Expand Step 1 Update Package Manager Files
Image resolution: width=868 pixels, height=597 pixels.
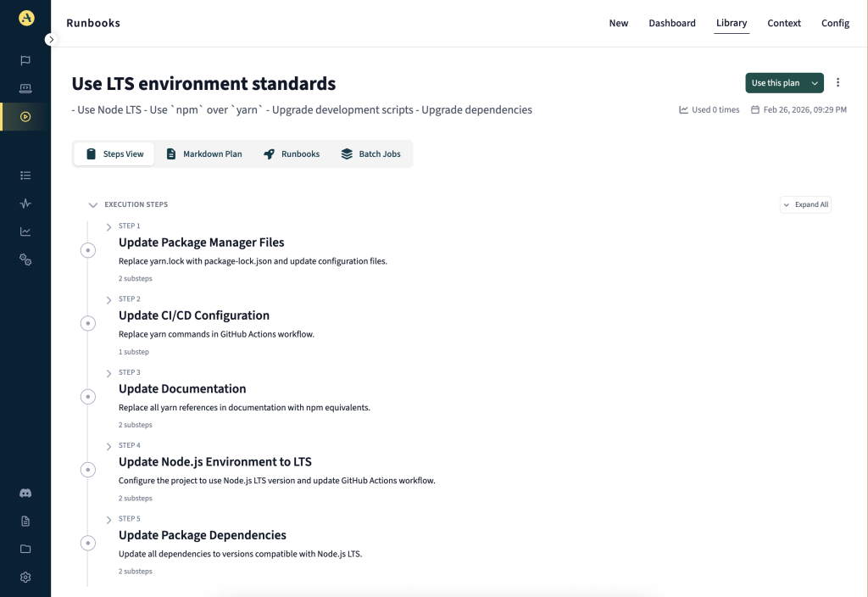tap(108, 226)
